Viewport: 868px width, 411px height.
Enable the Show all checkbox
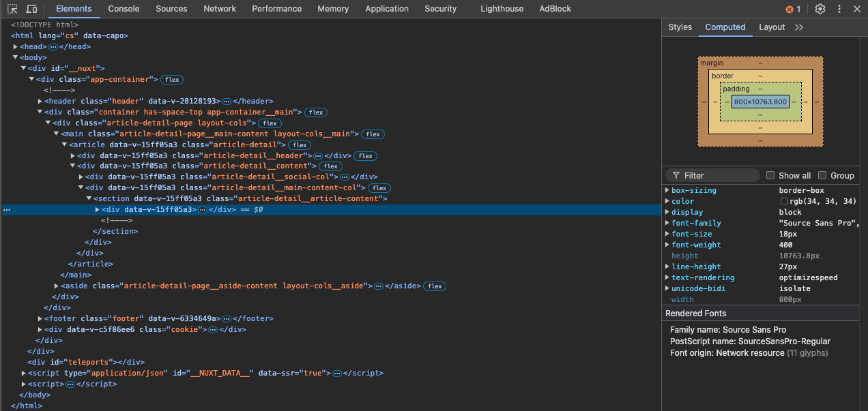point(770,175)
